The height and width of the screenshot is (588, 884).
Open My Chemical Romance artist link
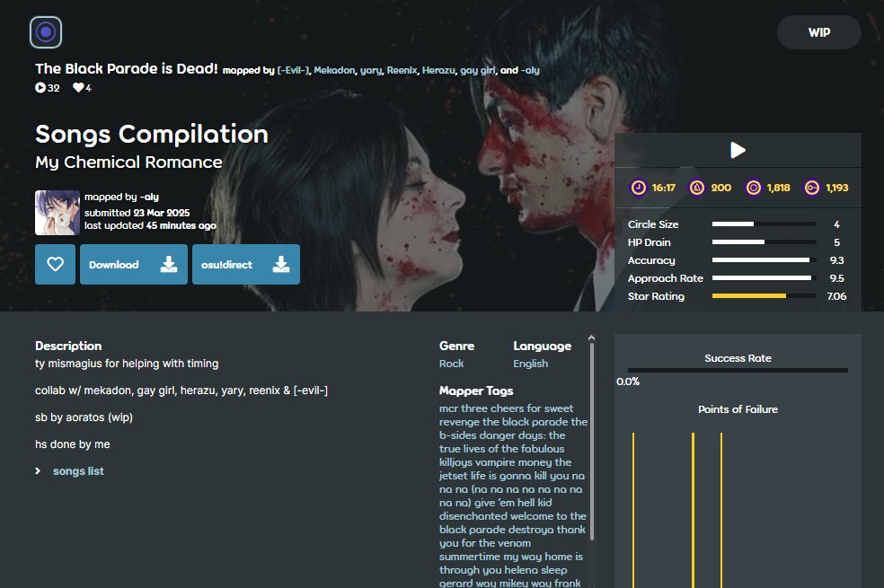(128, 162)
